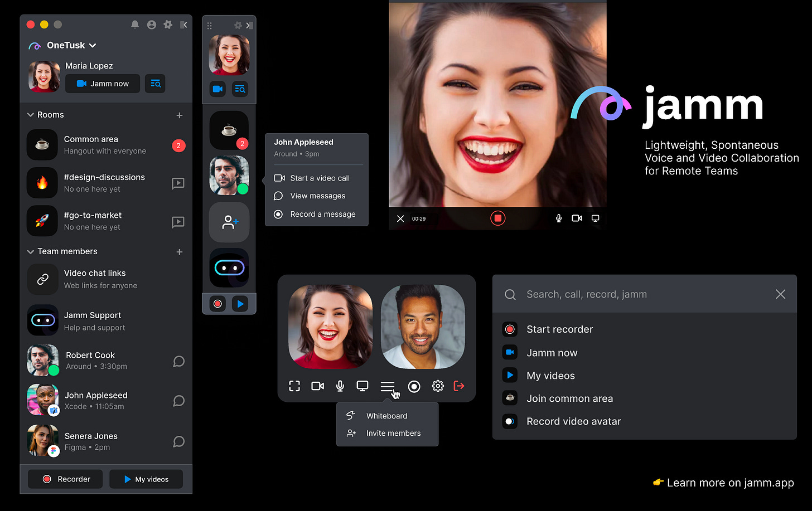The height and width of the screenshot is (511, 812).
Task: Message Senera Jones via chat bubble
Action: tap(178, 442)
